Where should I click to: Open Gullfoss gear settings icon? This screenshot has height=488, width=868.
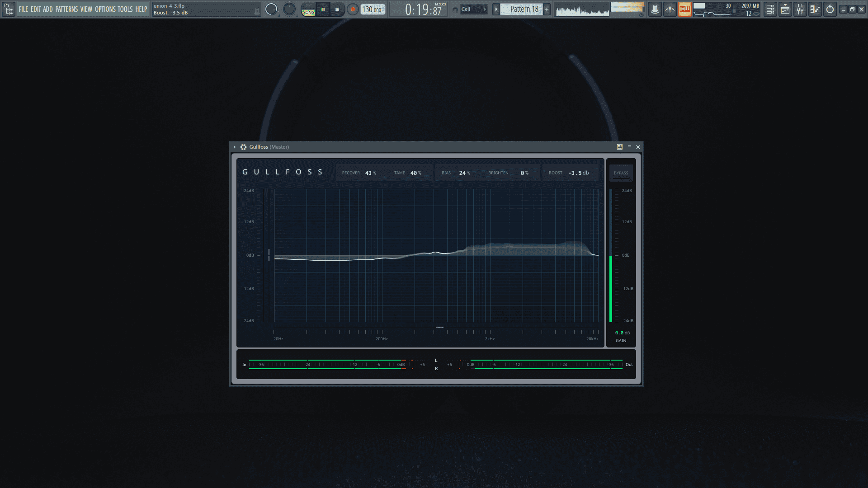coord(243,147)
